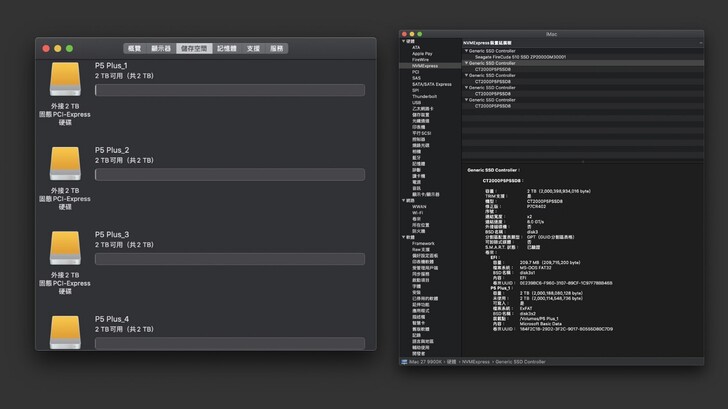Switch to the 概覽 tab
The image size is (728, 409).
[x=134, y=48]
